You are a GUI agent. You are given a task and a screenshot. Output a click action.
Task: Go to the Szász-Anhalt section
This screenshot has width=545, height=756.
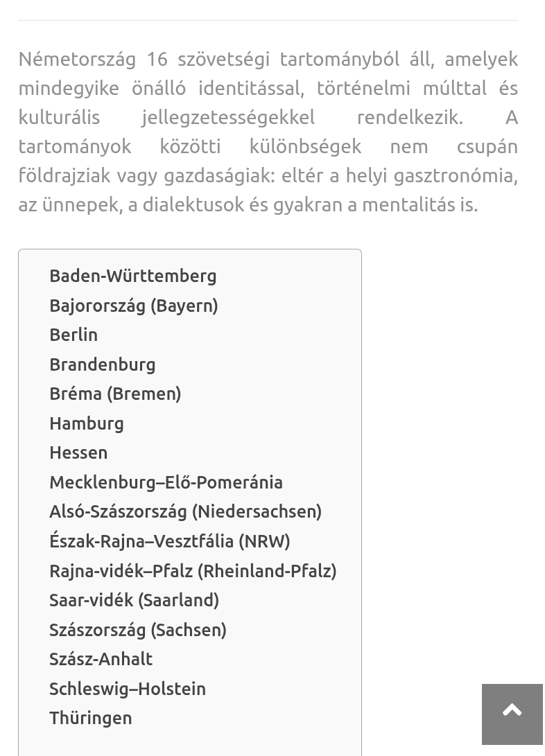coord(101,659)
